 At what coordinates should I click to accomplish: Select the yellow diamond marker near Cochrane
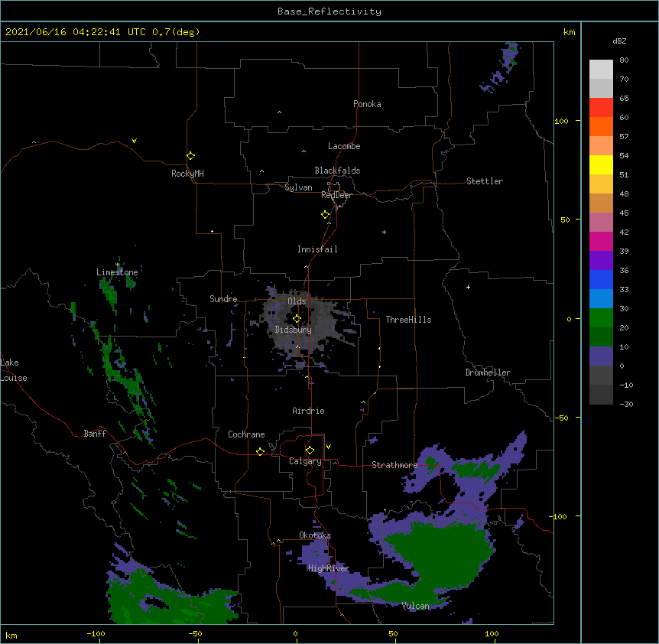coord(260,451)
